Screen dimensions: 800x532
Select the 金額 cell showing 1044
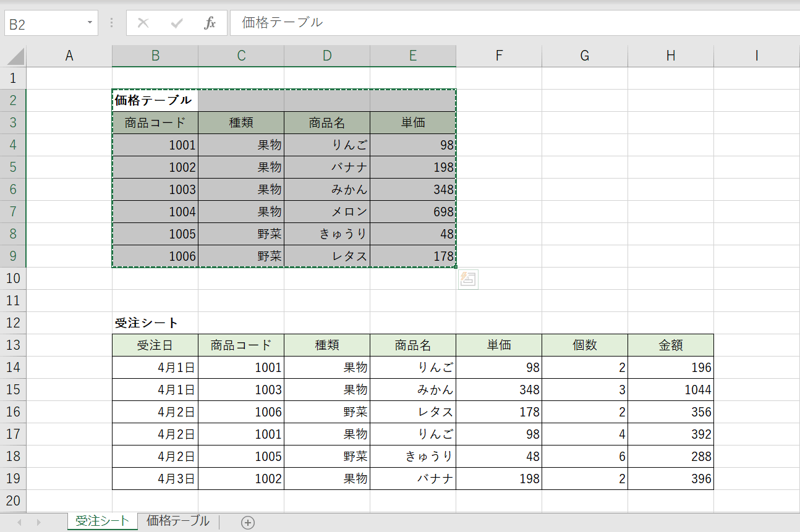pos(670,389)
